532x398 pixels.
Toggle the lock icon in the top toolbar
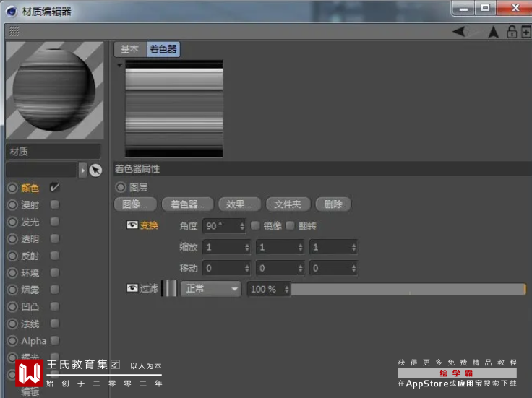512,32
